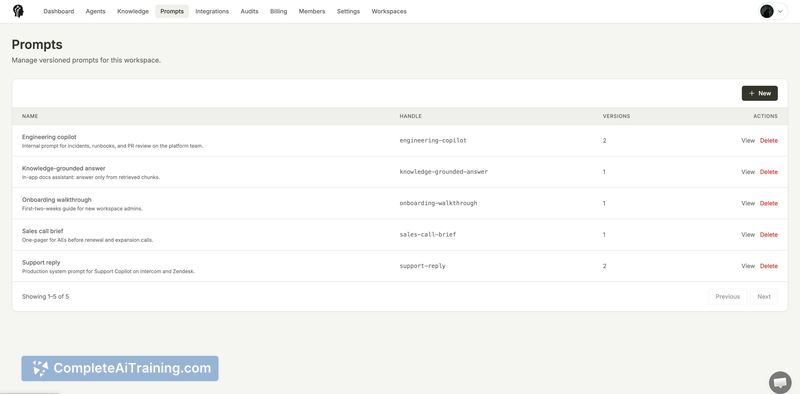View the Onboarding walkthrough prompt

[747, 203]
